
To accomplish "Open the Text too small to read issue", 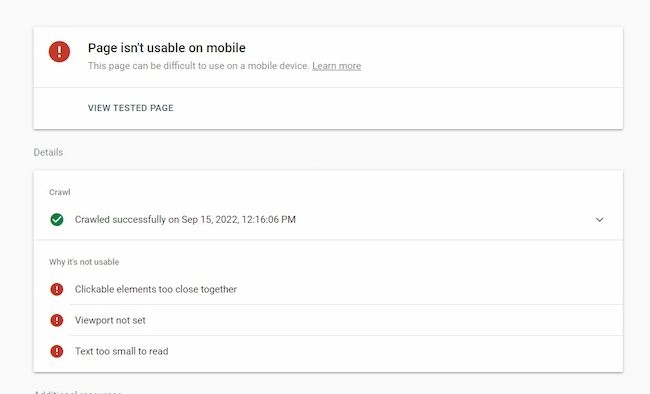I will (328, 351).
